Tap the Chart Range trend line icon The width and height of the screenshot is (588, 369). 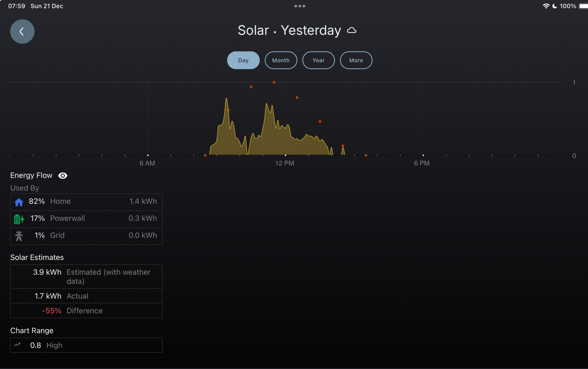17,345
